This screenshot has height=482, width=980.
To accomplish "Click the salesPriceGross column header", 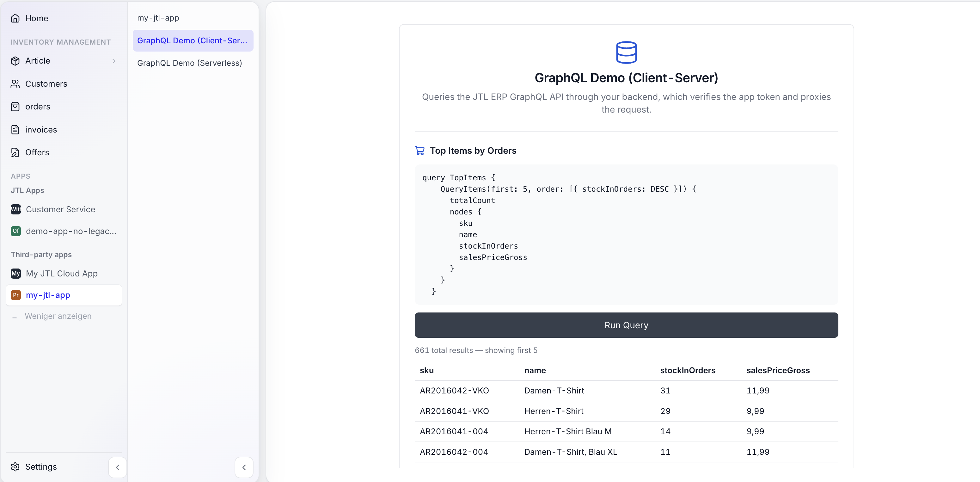I will coord(778,370).
